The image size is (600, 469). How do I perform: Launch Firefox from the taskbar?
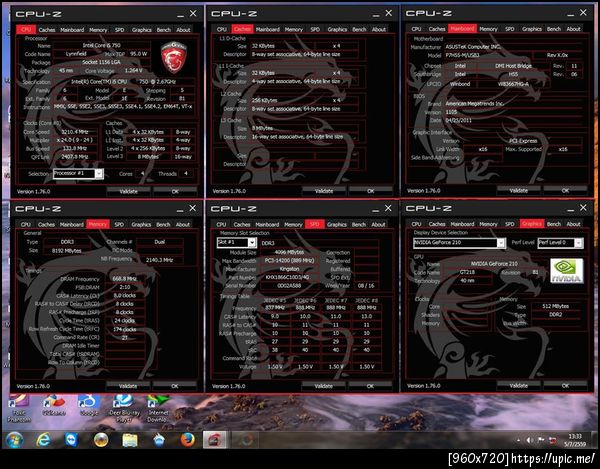pos(187,440)
